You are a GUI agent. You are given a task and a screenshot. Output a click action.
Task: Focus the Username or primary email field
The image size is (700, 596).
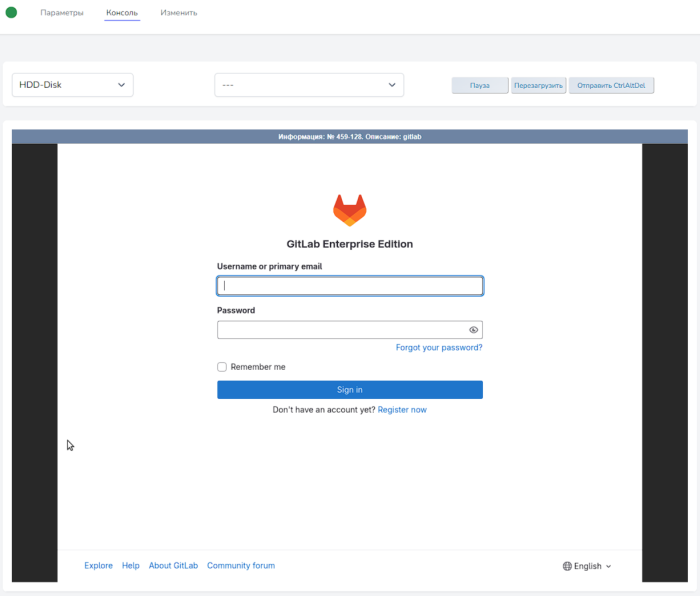click(x=349, y=286)
